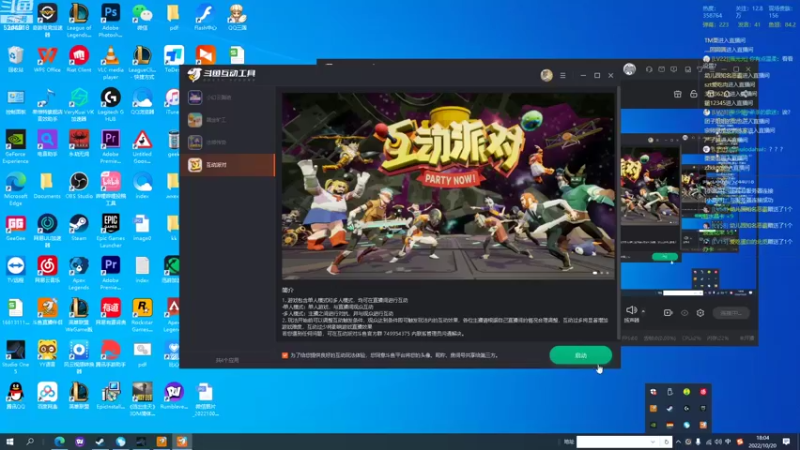Select the second game entry with beige icon

[228, 120]
